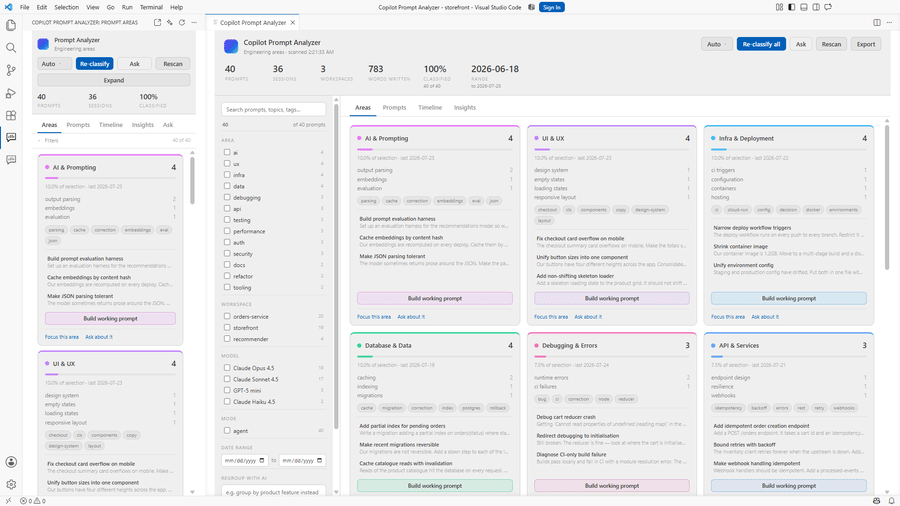Viewport: 900px width, 506px height.
Task: Click the Sign In button in the title bar
Action: pyautogui.click(x=552, y=7)
